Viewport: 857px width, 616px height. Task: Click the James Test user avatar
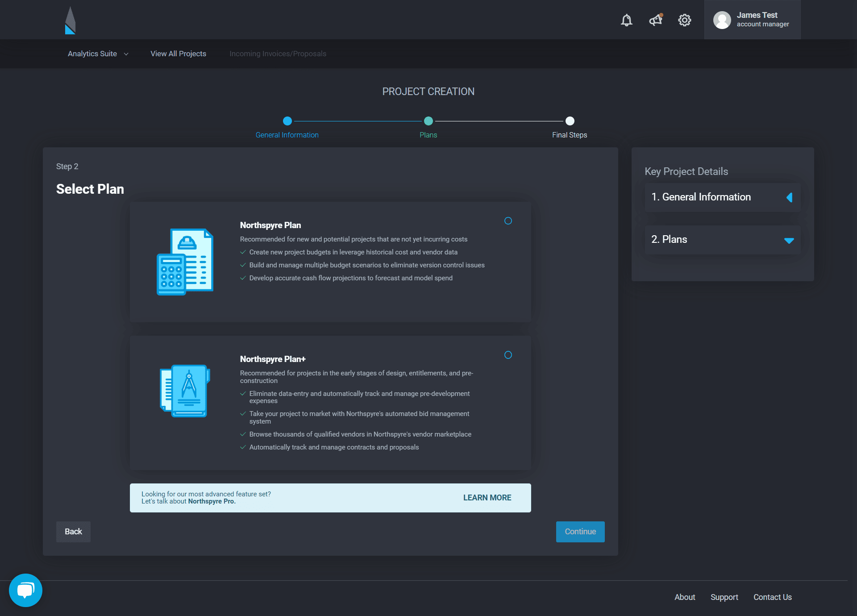722,20
